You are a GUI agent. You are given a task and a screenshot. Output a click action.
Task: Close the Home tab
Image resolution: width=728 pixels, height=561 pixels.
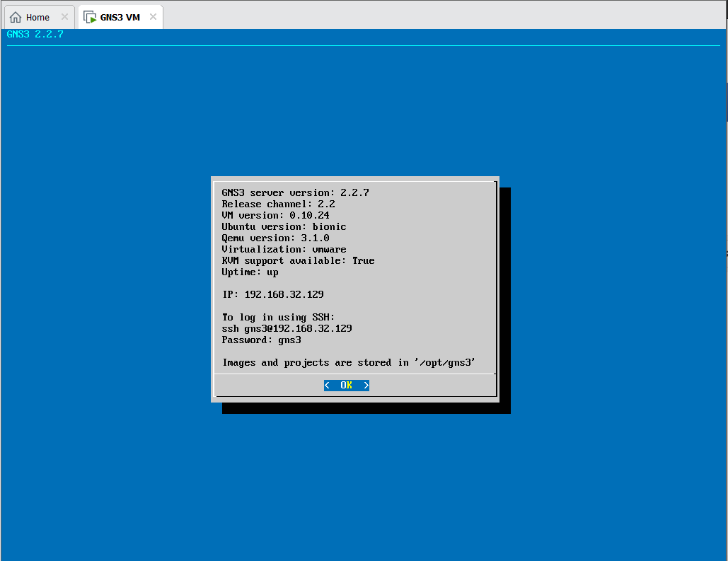(x=64, y=17)
